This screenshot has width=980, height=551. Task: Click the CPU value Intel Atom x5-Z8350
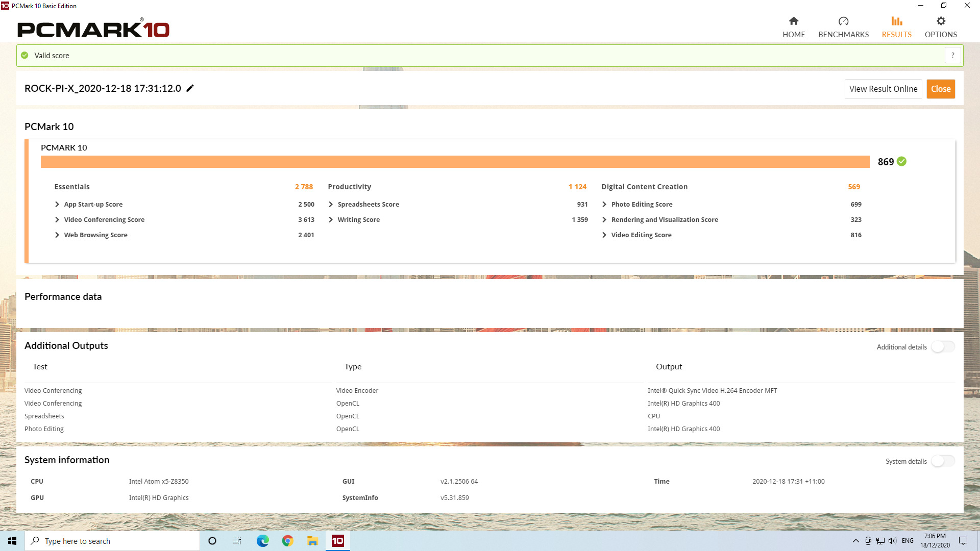point(159,482)
